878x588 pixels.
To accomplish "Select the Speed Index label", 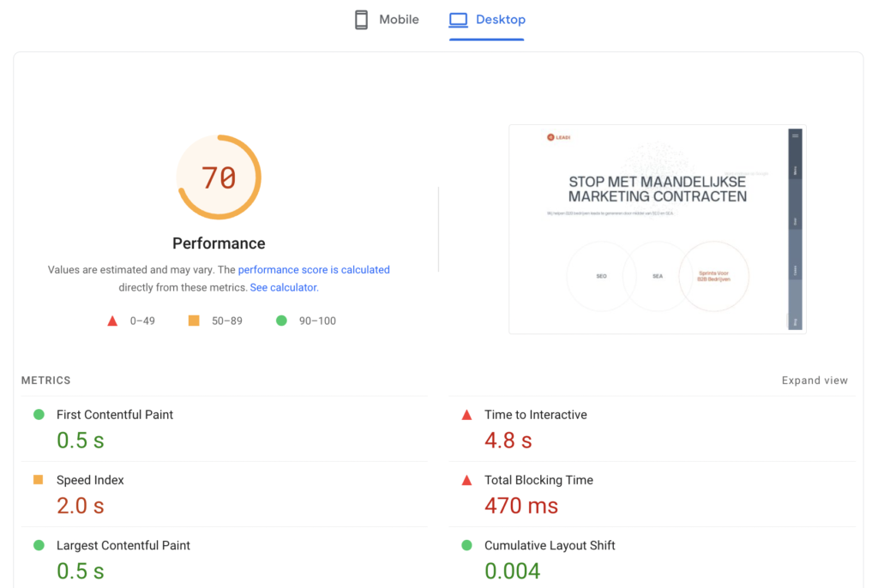I will point(90,481).
